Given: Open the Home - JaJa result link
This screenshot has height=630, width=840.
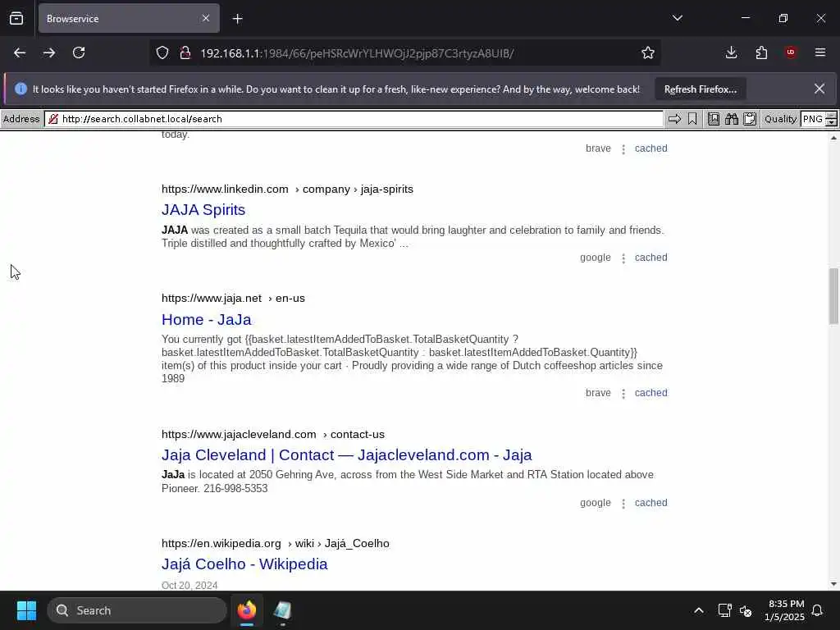Looking at the screenshot, I should (206, 319).
